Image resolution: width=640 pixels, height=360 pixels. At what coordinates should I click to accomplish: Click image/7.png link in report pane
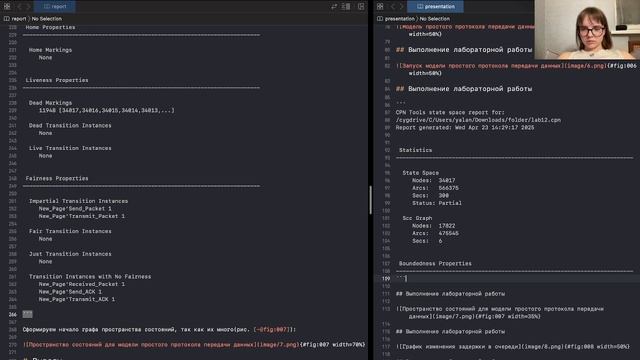[x=278, y=345]
